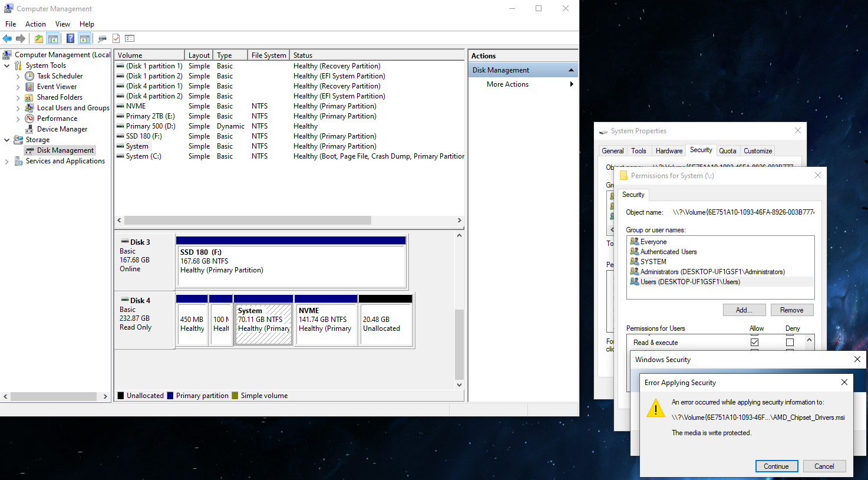Viewport: 868px width, 480px height.
Task: Click the red checkmark document toolbar icon
Action: [x=116, y=39]
